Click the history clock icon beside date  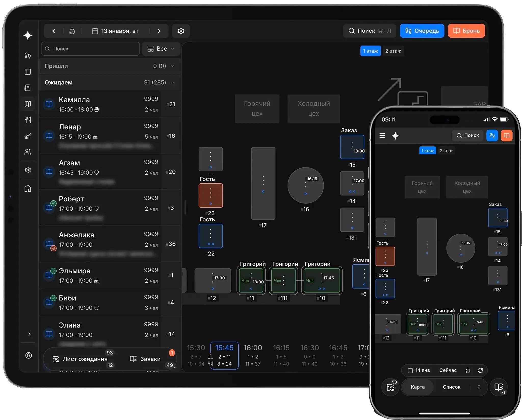[72, 31]
